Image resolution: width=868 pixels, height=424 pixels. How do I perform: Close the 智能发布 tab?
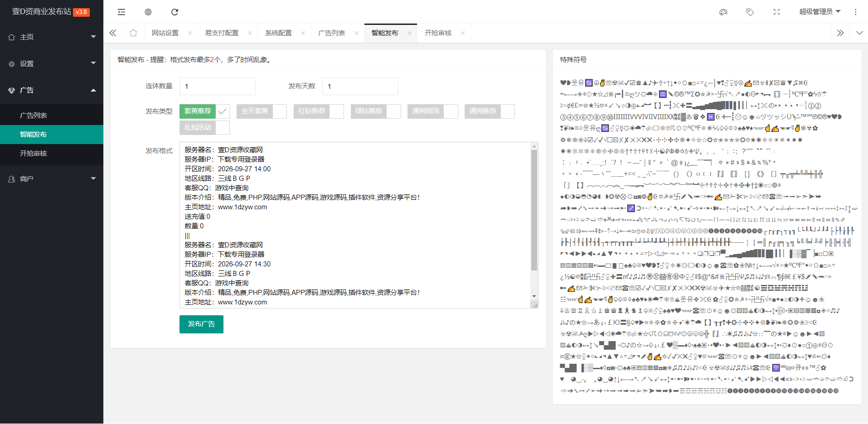pyautogui.click(x=410, y=33)
